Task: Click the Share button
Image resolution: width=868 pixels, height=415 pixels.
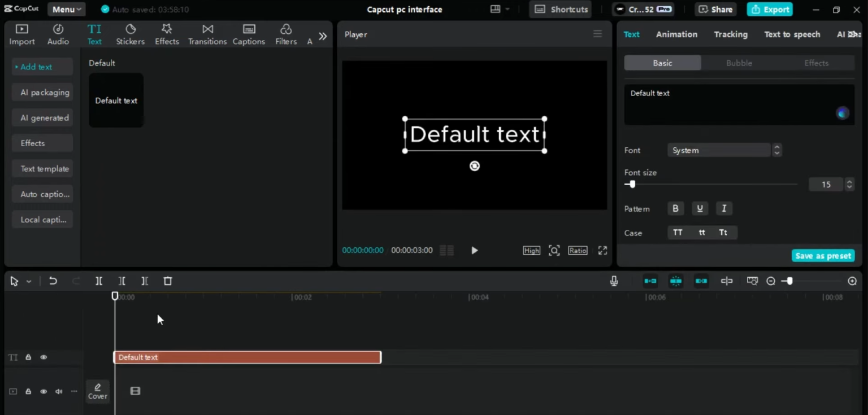Action: click(715, 9)
